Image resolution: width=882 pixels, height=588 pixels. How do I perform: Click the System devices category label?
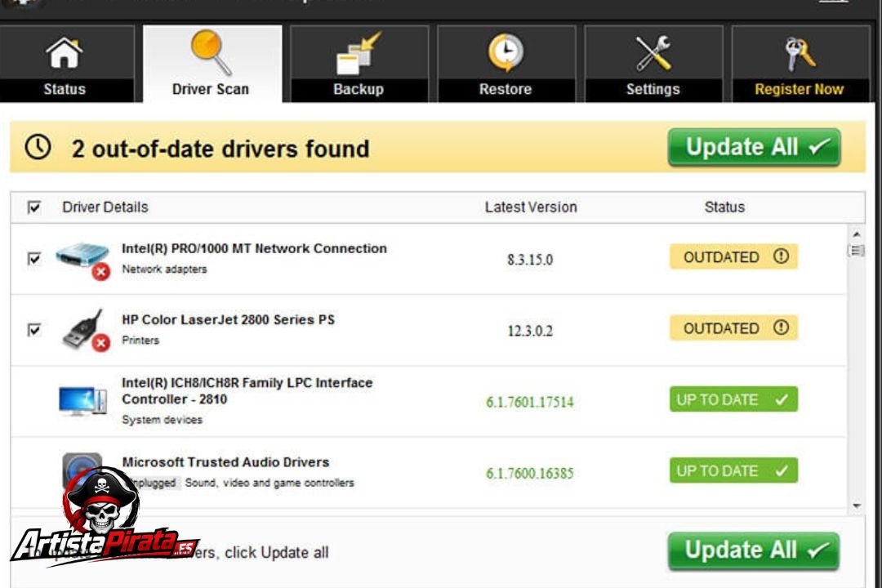(162, 420)
